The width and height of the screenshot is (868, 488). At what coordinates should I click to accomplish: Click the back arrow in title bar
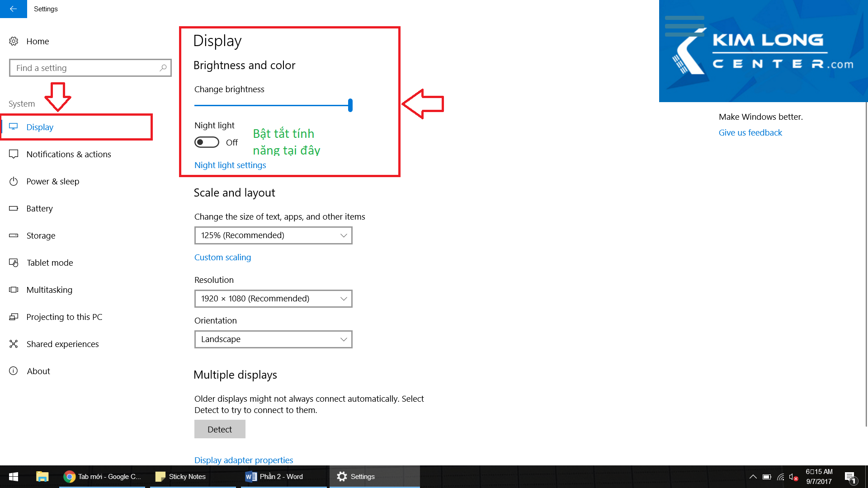tap(13, 9)
